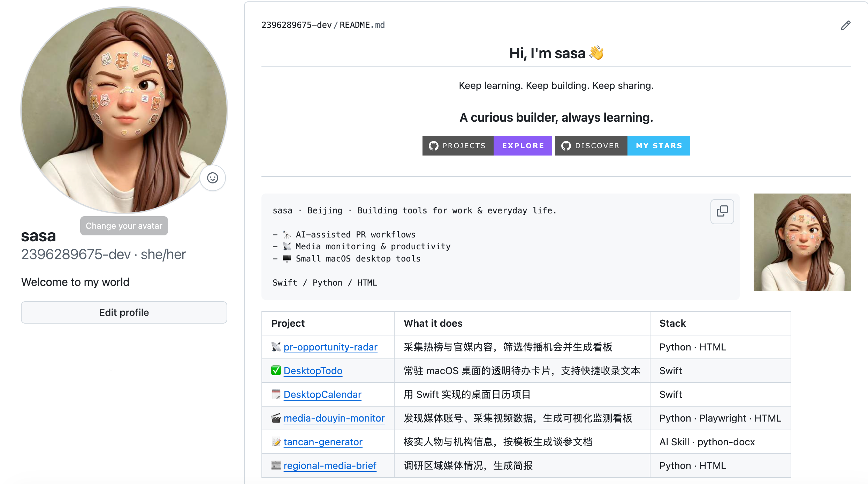The image size is (868, 484).
Task: Open the Discover My Stars badge
Action: pyautogui.click(x=622, y=146)
